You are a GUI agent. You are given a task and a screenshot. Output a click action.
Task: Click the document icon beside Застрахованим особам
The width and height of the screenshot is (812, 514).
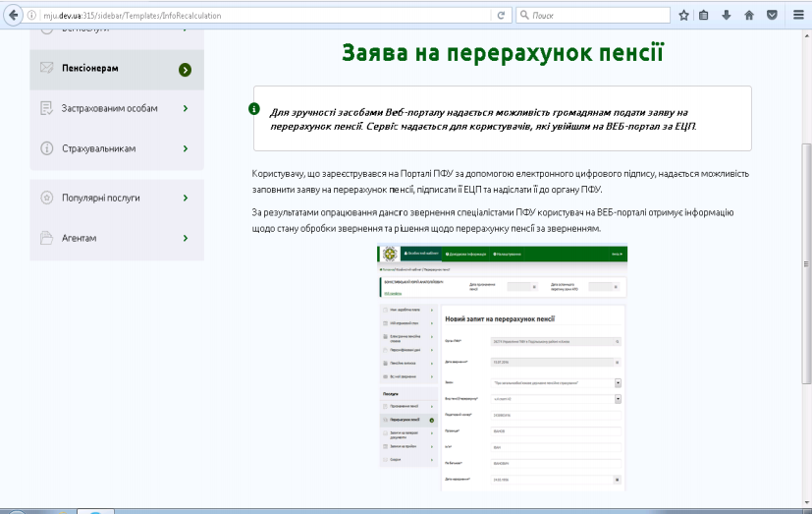point(46,108)
